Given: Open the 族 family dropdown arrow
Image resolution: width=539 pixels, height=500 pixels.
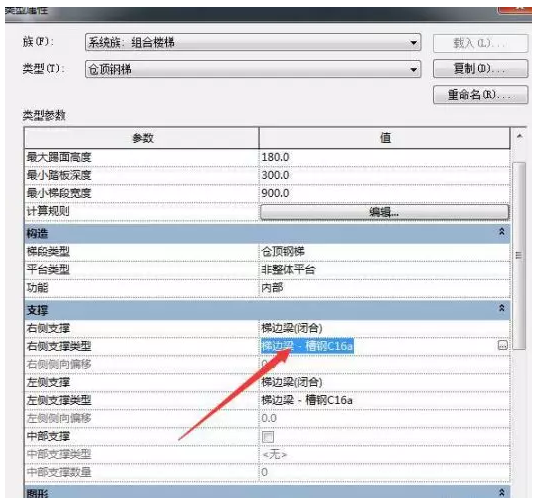Looking at the screenshot, I should pyautogui.click(x=413, y=43).
